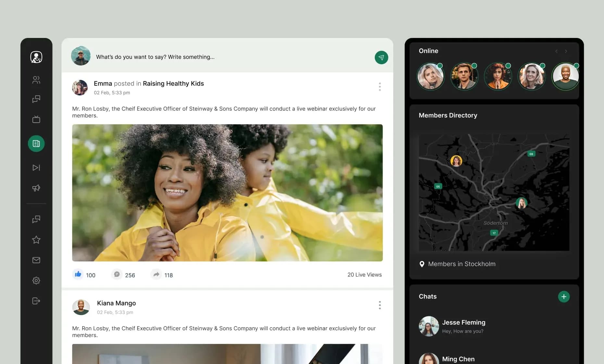Click the Members Directory heading
604x364 pixels.
click(448, 115)
